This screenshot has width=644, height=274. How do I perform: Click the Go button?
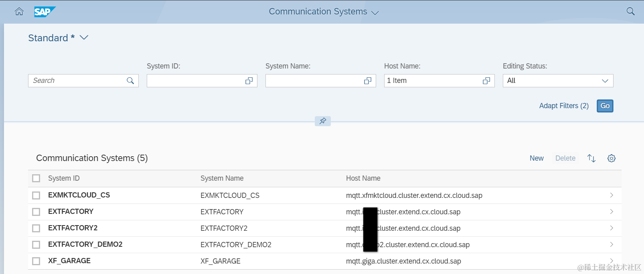[605, 106]
